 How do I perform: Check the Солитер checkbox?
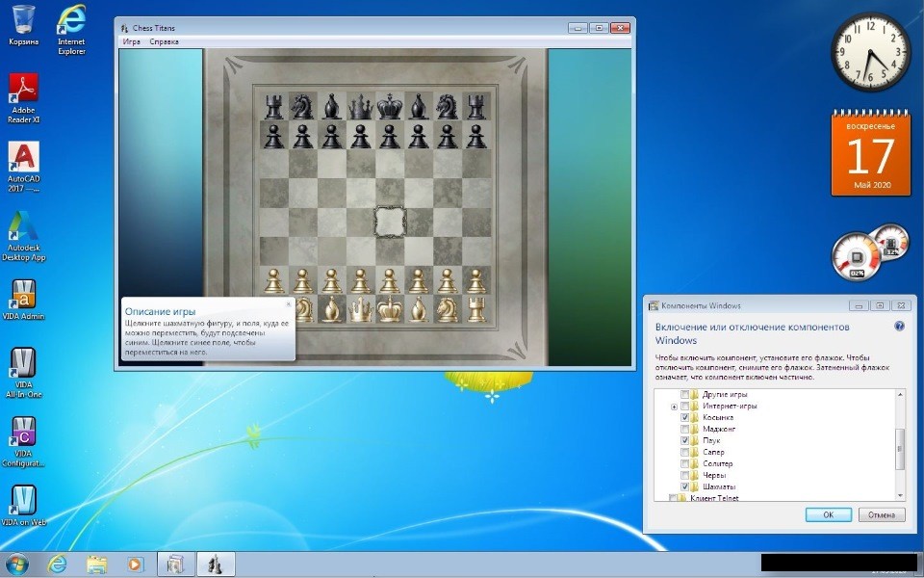point(684,463)
